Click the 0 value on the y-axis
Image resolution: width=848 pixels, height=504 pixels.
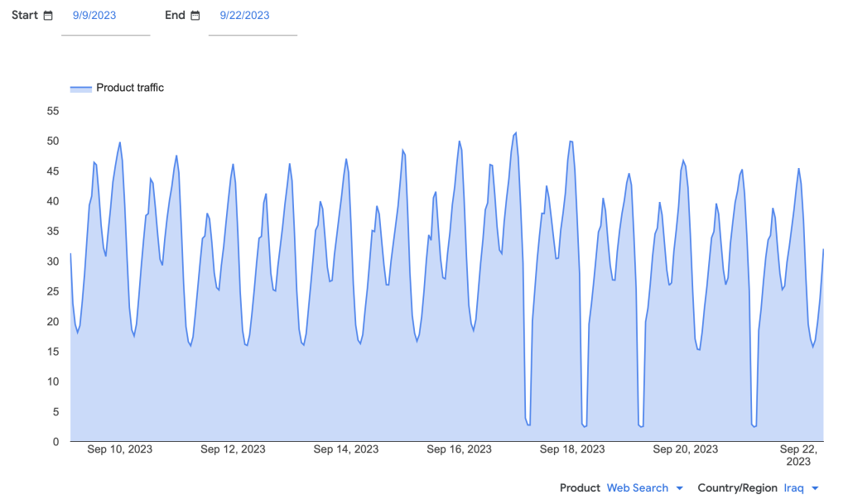[x=56, y=442]
